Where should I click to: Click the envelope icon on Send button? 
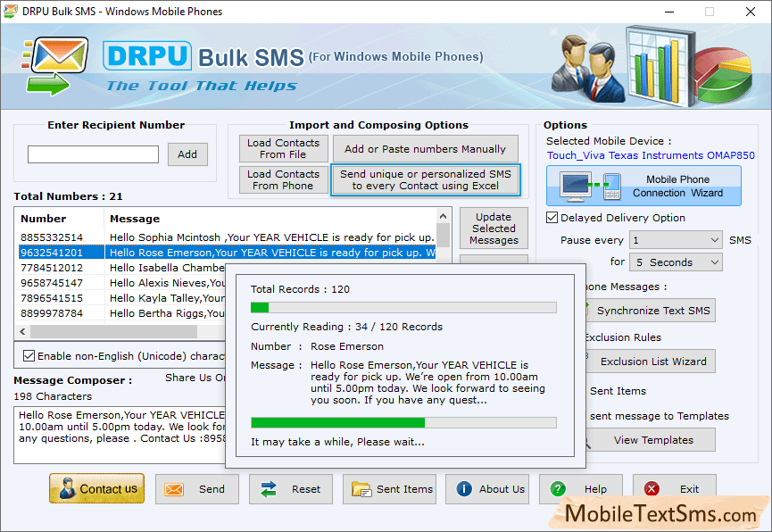(174, 489)
